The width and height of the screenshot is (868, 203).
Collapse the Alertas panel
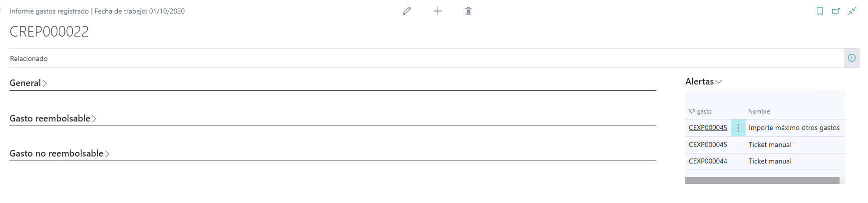pyautogui.click(x=703, y=81)
